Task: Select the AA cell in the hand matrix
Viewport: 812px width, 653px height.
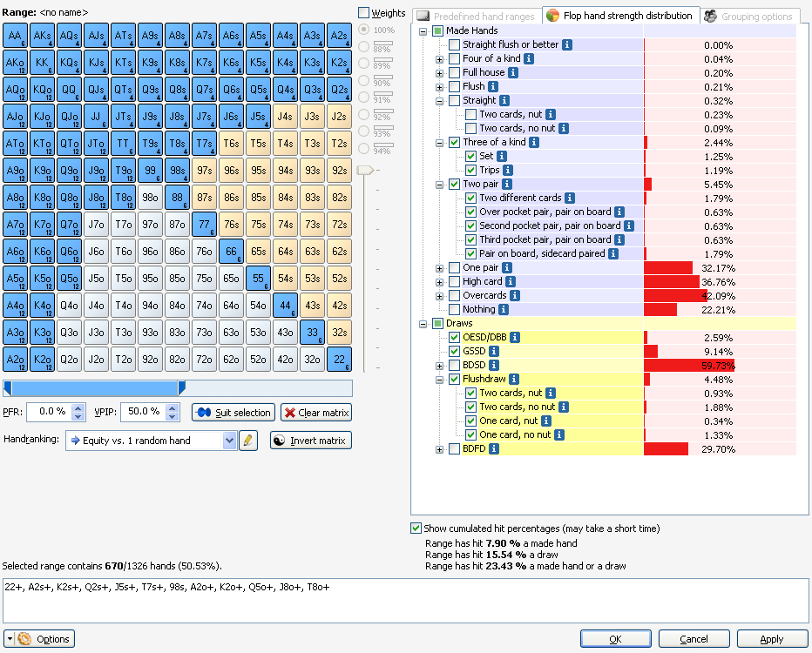Action: point(17,36)
